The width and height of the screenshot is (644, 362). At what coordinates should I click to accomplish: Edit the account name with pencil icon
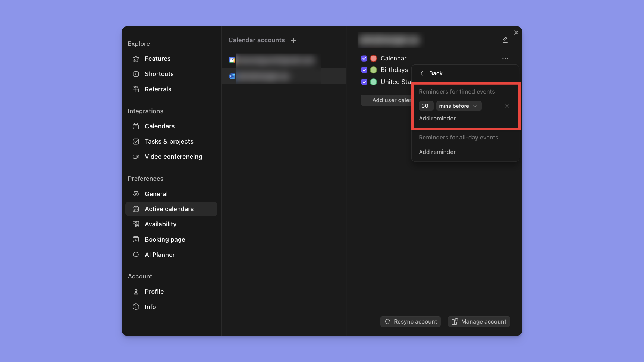click(x=505, y=40)
